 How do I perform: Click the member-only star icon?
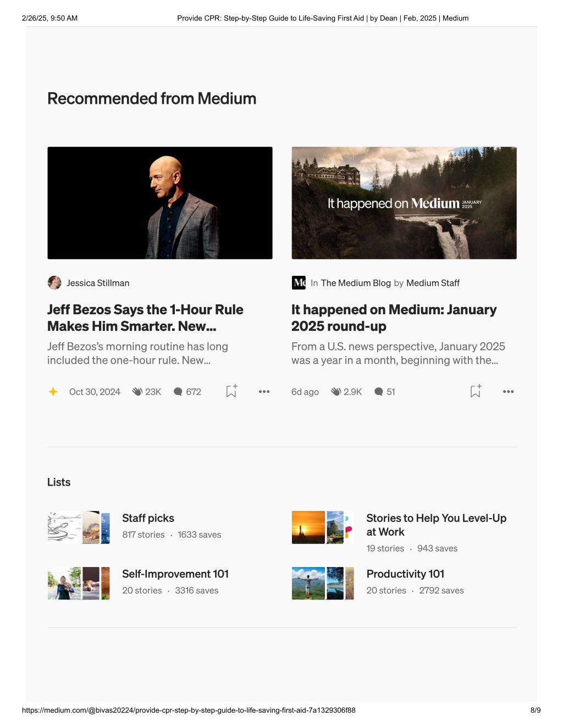(x=53, y=392)
